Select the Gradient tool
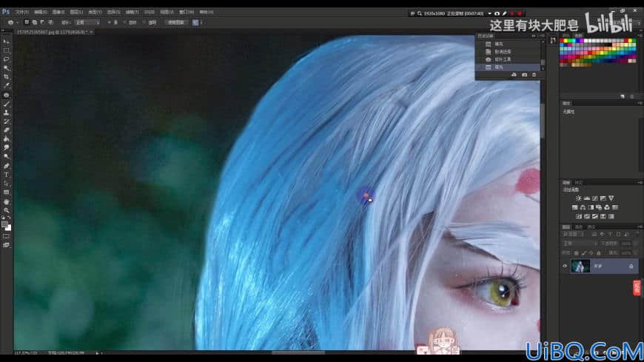Screen dimensions: 644x362 (6, 139)
